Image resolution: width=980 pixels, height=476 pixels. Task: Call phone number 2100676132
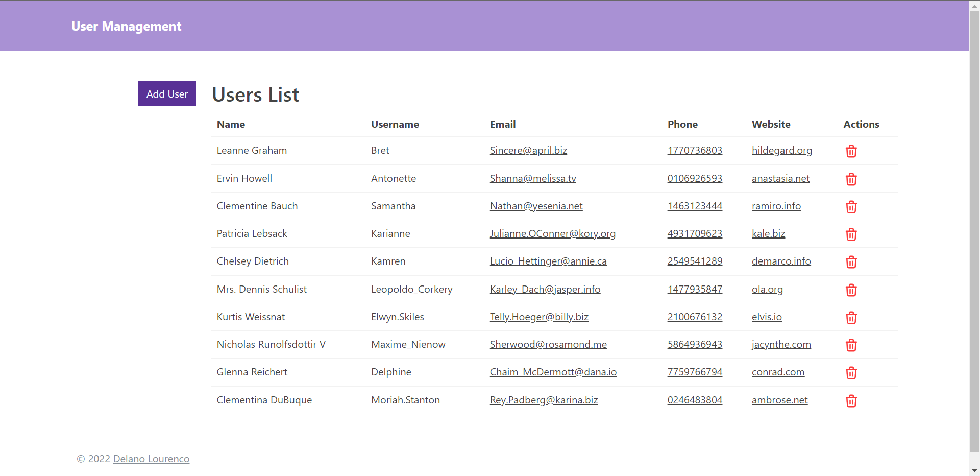[695, 317]
